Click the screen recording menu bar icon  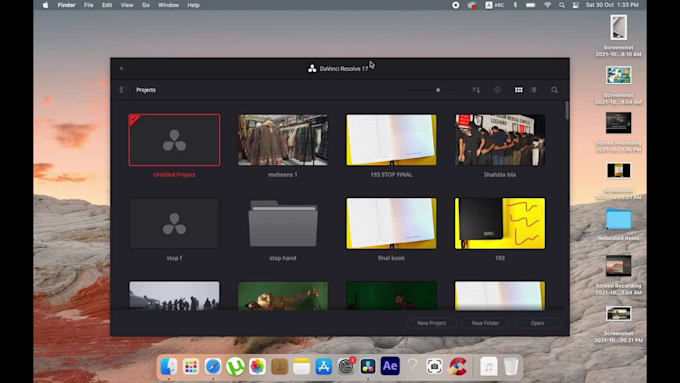click(455, 5)
